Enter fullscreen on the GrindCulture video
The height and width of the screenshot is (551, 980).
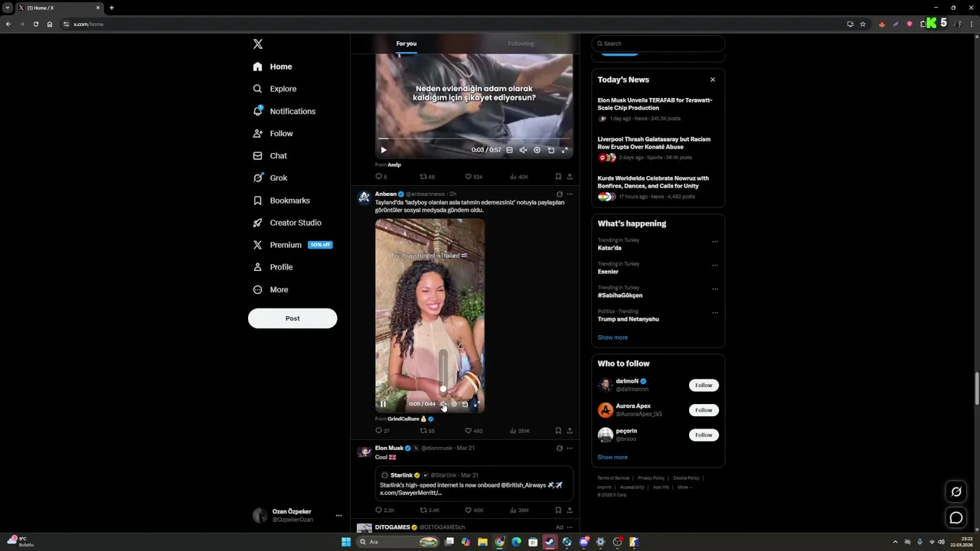coord(475,404)
